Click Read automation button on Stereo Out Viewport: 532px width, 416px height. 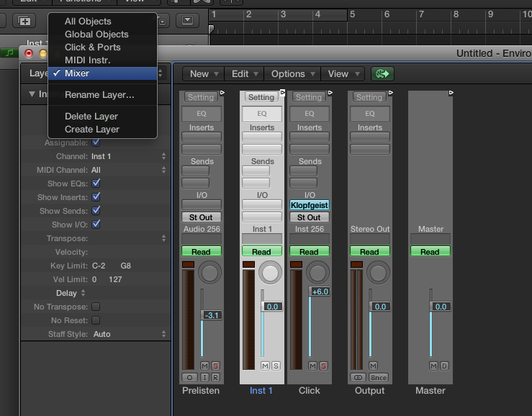click(x=369, y=252)
